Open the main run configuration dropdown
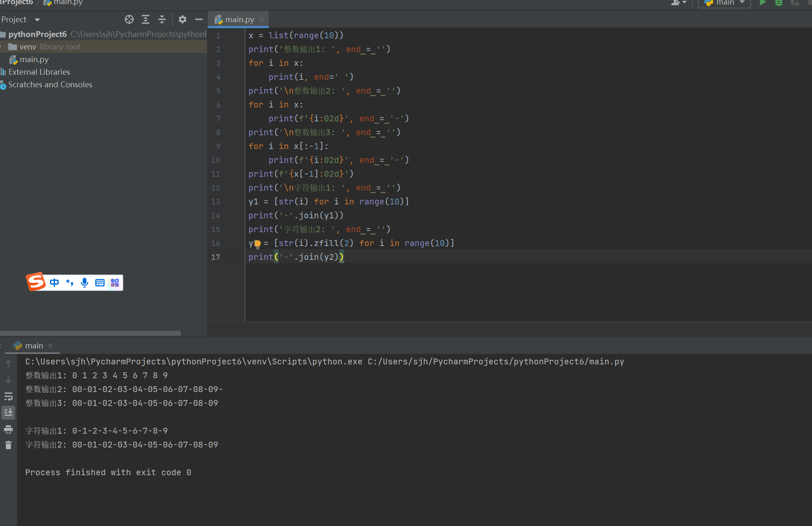Viewport: 812px width, 526px height. click(724, 3)
